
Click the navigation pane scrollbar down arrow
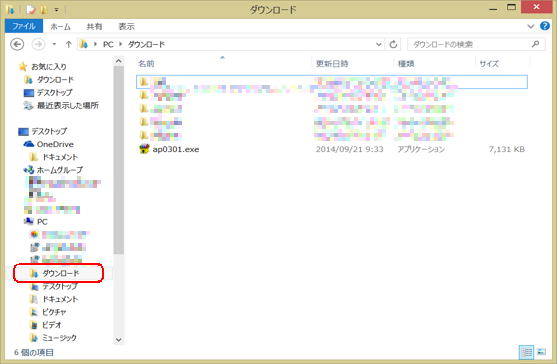pos(119,340)
